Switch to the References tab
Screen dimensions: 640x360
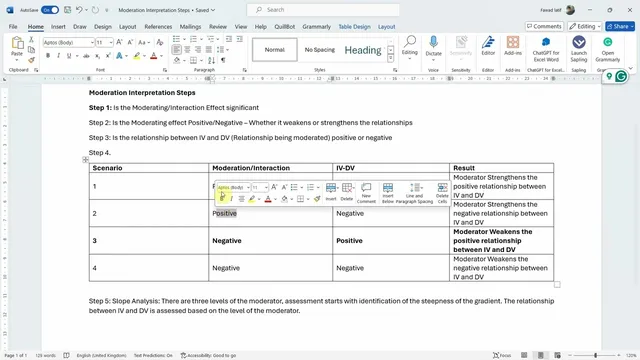[158, 27]
